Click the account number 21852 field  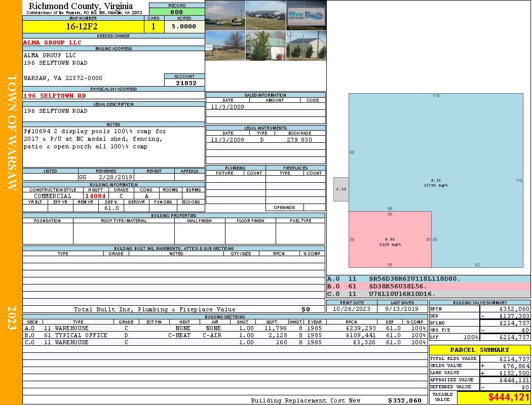(x=184, y=83)
